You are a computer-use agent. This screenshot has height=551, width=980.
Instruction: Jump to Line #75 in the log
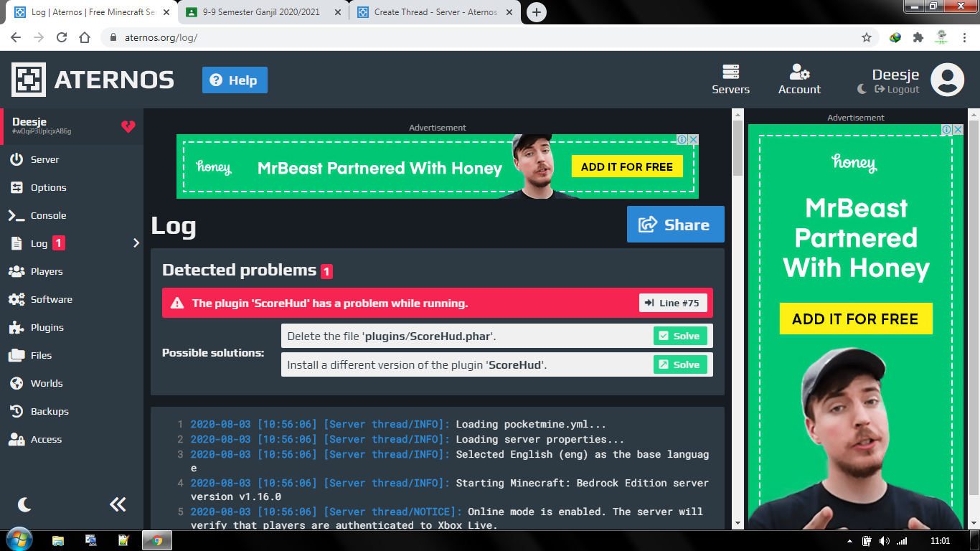tap(673, 303)
